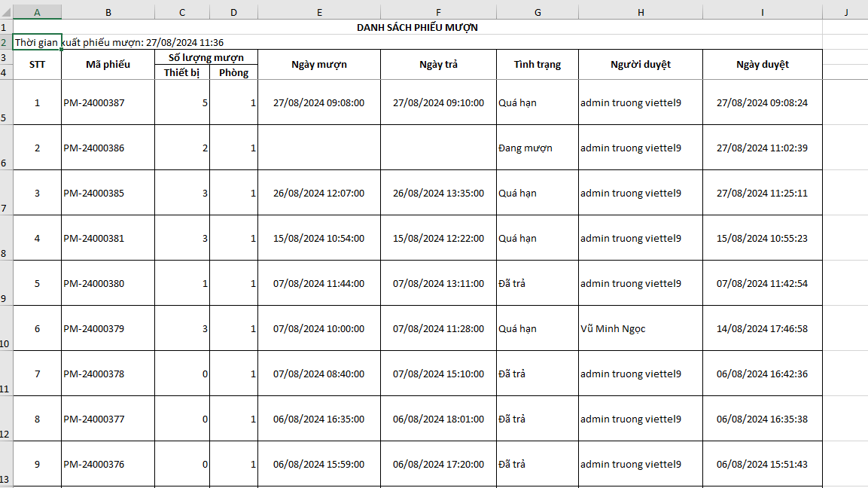
Task: Click the Ngày duyệt header cell
Action: 763,64
